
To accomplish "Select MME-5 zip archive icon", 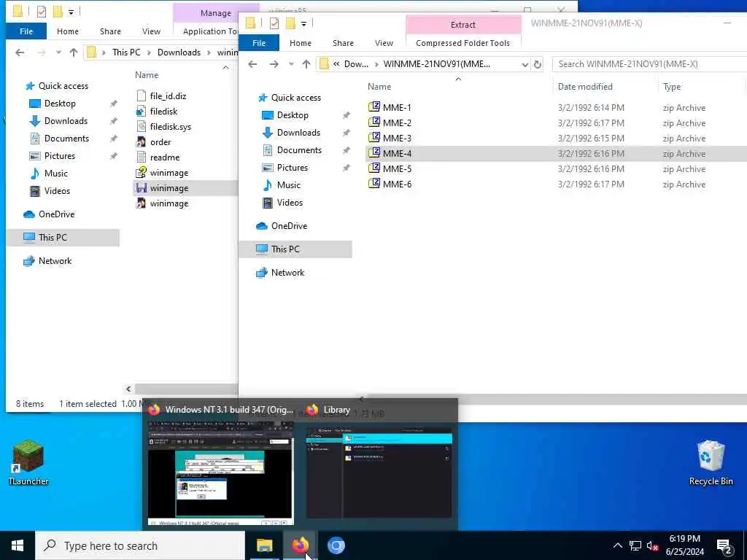I will coord(374,168).
